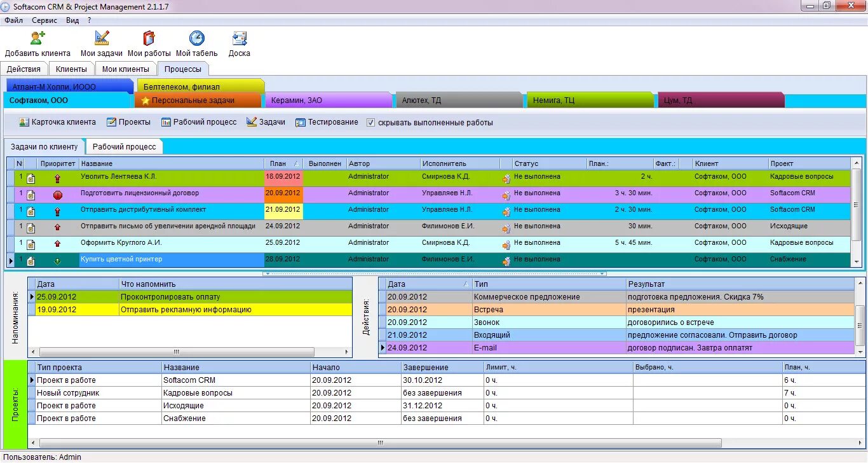Click the Add client icon
The width and height of the screenshot is (868, 463).
point(37,38)
